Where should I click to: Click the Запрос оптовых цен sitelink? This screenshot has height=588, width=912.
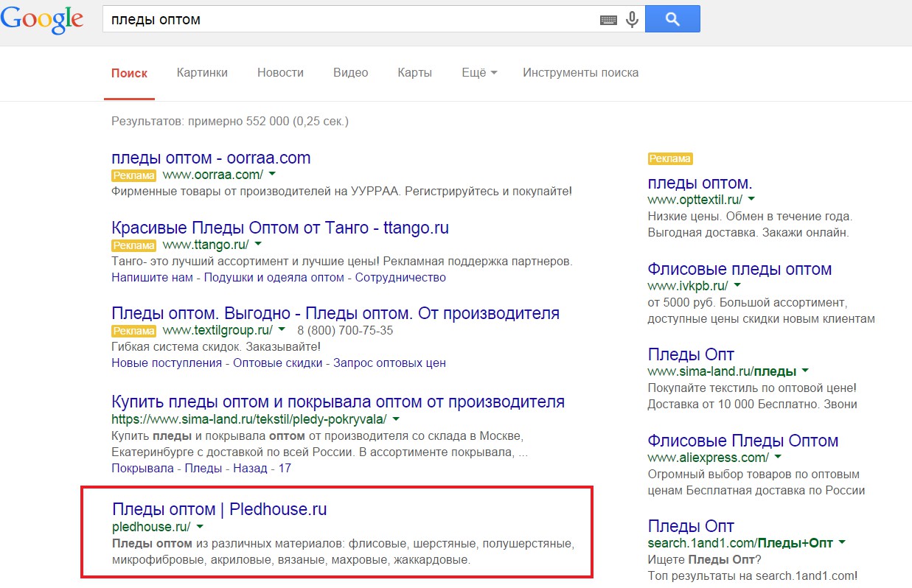click(389, 363)
